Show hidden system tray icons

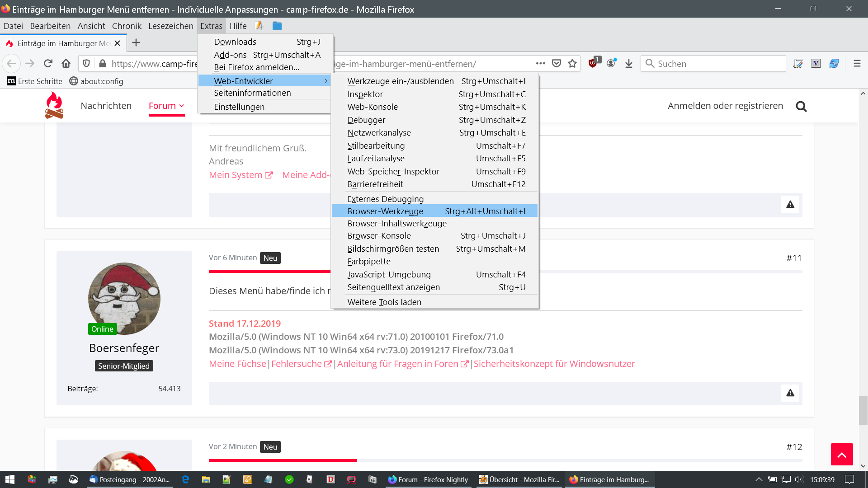pos(759,479)
